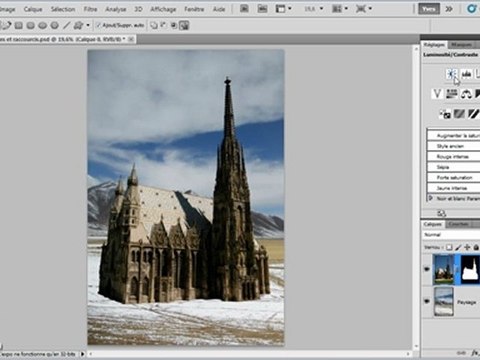Screen dimensions: 480x360
Task: Hide the Paysage layer
Action: tap(427, 301)
